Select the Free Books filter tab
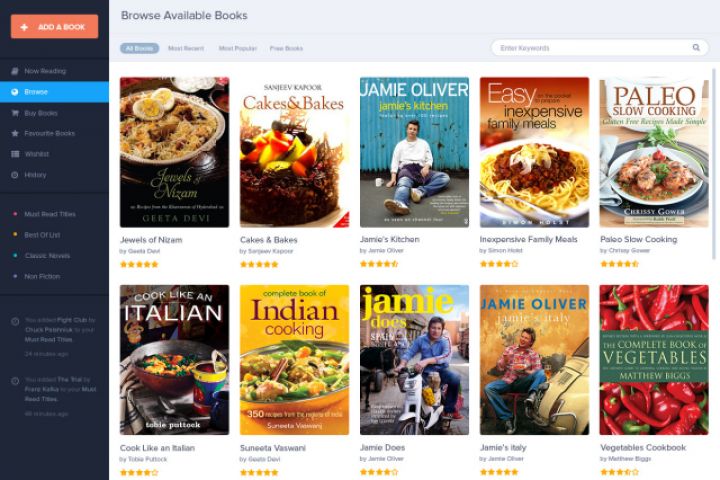720x480 pixels. 286,48
